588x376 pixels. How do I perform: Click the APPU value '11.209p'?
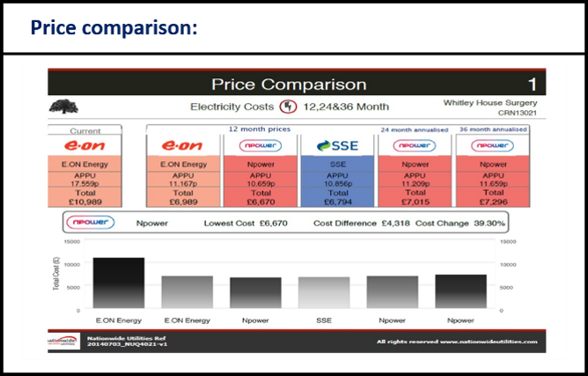[x=415, y=183]
